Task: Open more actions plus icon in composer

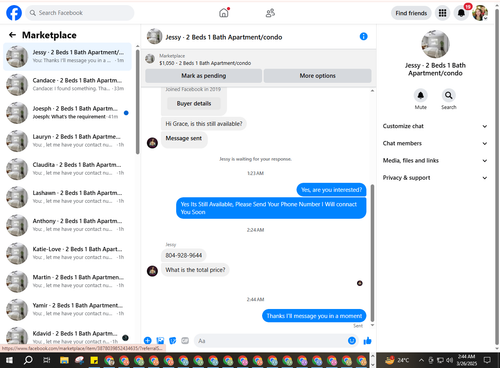Action: [x=148, y=340]
